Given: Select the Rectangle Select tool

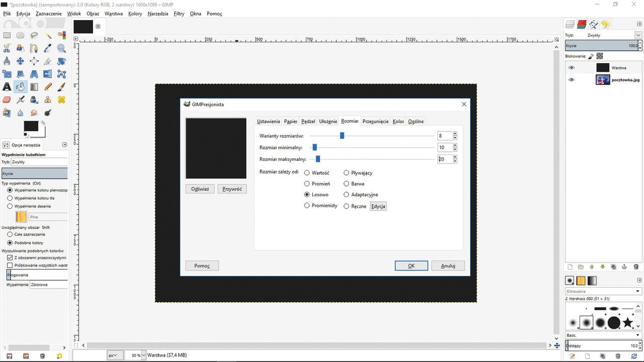Looking at the screenshot, I should (7, 35).
